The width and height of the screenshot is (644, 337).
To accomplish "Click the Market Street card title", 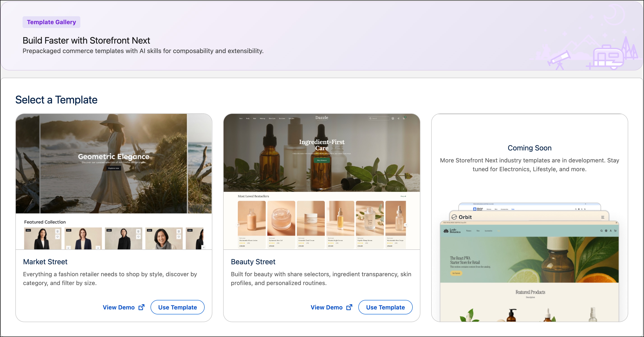I will tap(45, 262).
